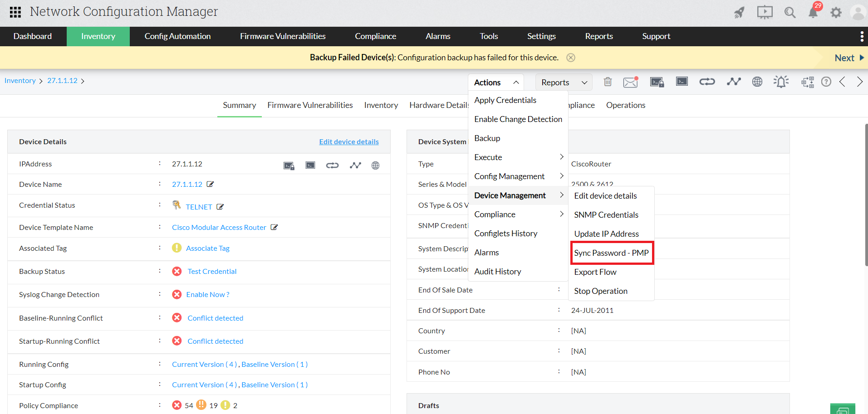Switch to the Firmware Vulnerabilities tab
Viewport: 868px width, 414px height.
click(310, 105)
